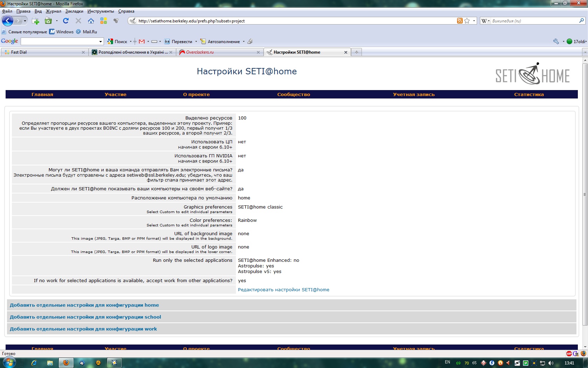
Task: Click Добавить отдельные настройки для конфигурации work
Action: pyautogui.click(x=83, y=329)
